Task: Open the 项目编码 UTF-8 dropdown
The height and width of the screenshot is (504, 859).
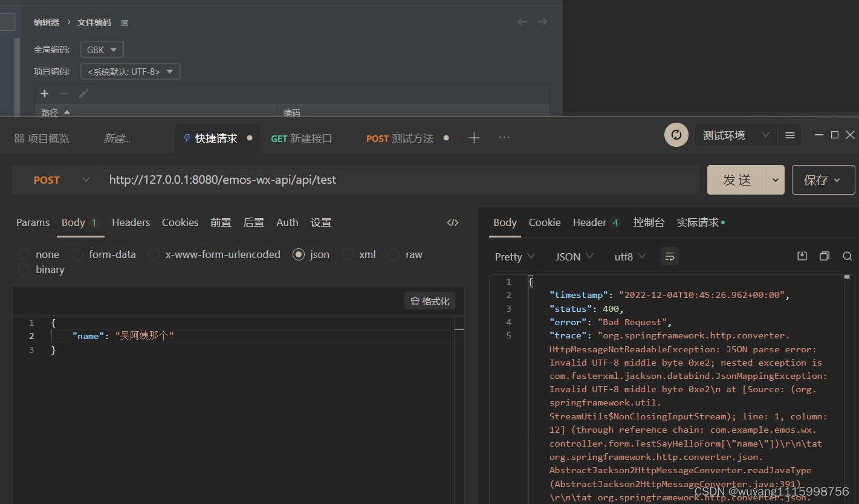Action: (131, 71)
